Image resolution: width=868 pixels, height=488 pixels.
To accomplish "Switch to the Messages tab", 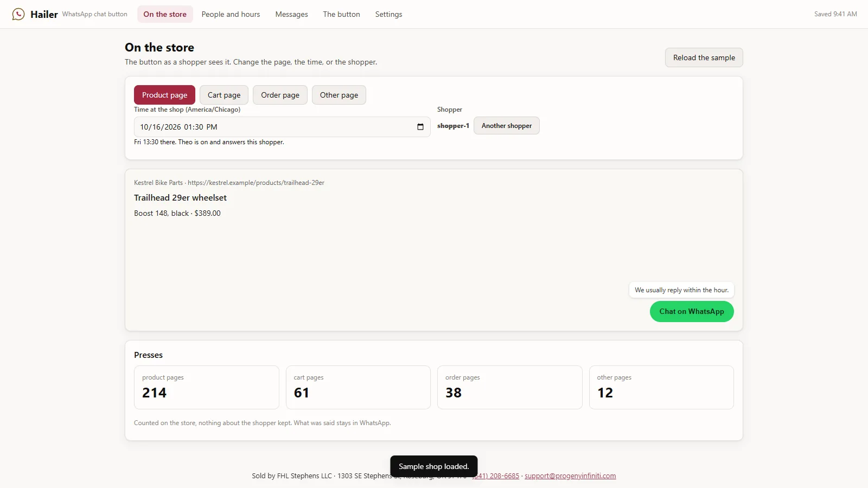I will point(291,14).
